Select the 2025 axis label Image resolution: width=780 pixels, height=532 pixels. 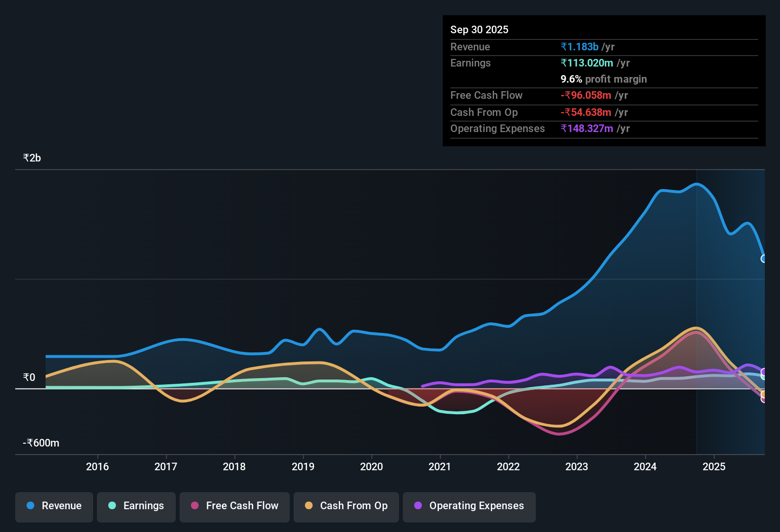(x=714, y=467)
